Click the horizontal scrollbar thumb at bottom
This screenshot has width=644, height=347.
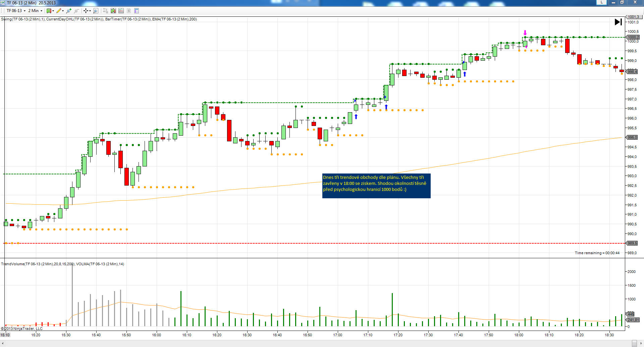634,344
